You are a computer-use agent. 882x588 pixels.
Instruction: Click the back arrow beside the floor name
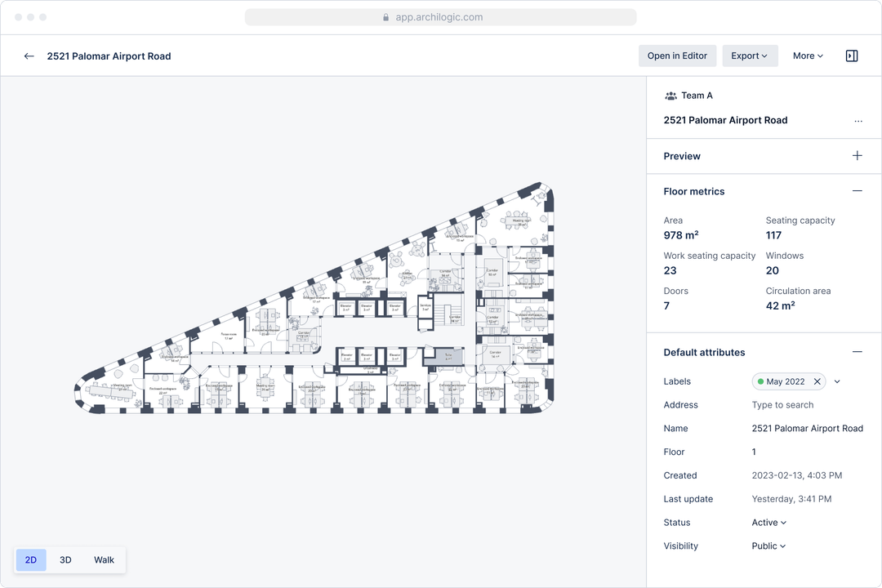(x=29, y=56)
